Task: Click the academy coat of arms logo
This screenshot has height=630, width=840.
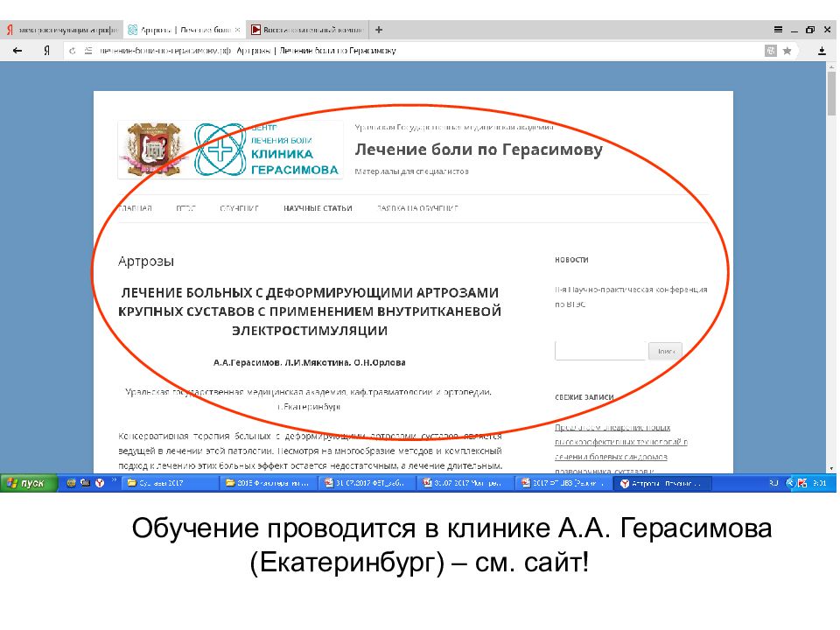Action: 152,150
